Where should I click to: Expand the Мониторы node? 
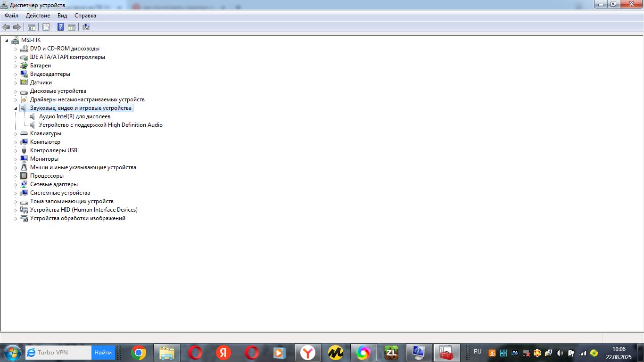click(x=16, y=159)
